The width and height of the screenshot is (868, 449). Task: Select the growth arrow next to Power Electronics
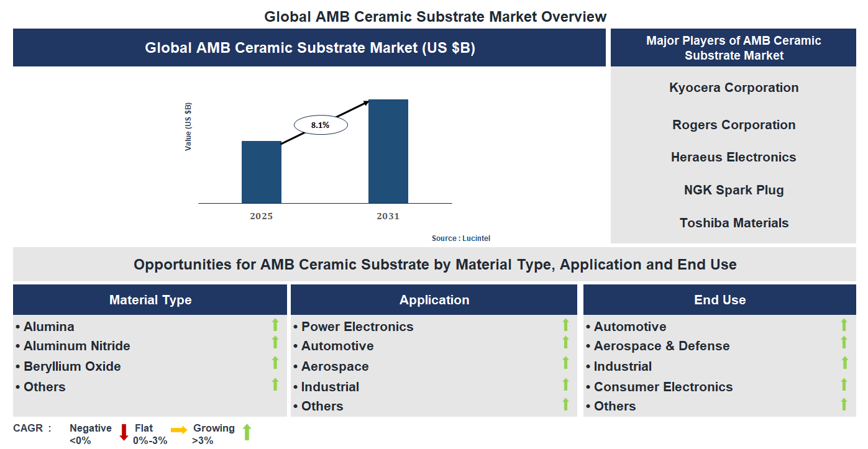pyautogui.click(x=565, y=324)
